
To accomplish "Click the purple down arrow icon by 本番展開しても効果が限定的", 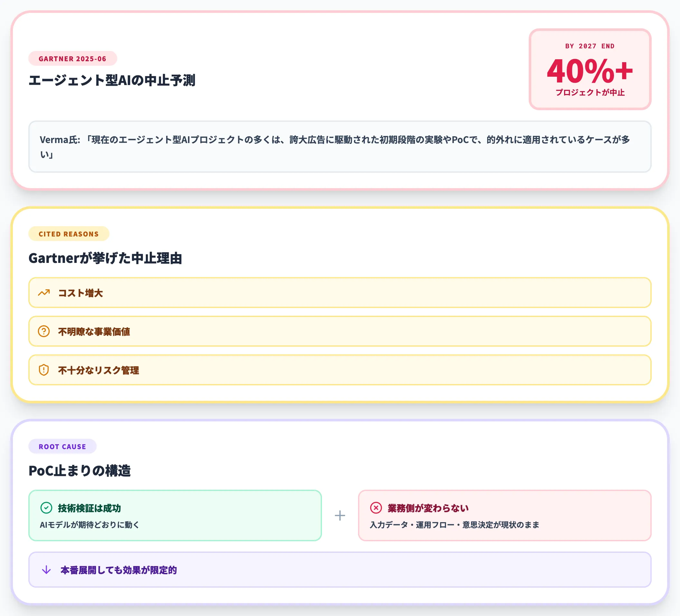I will click(x=46, y=570).
